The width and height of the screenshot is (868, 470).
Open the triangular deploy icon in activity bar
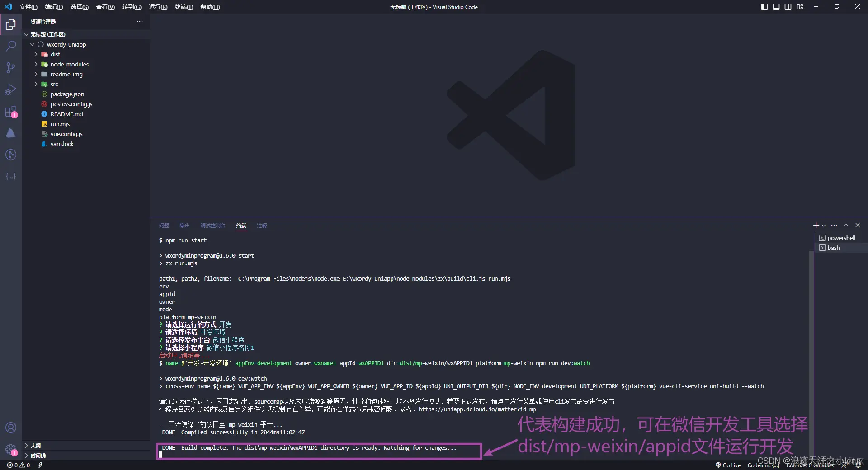pyautogui.click(x=11, y=133)
